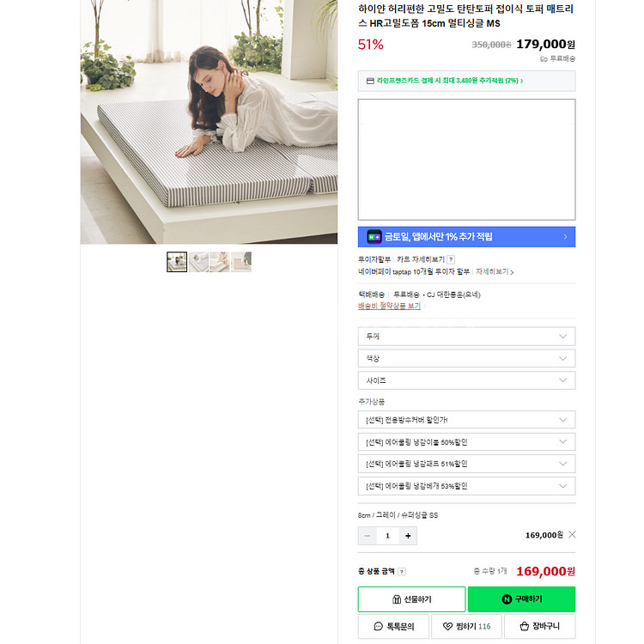The width and height of the screenshot is (644, 644).
Task: Open the 두께 dropdown
Action: (466, 337)
